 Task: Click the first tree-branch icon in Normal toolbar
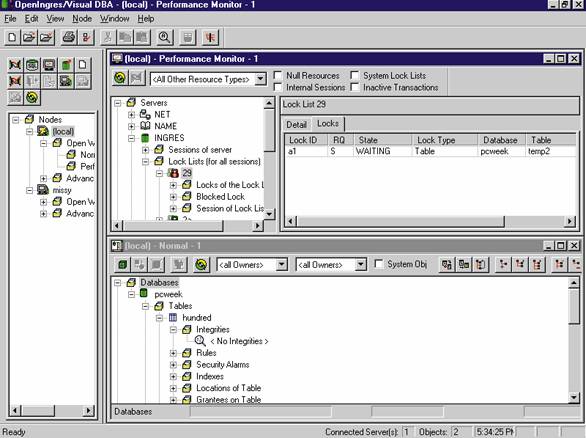pyautogui.click(x=503, y=265)
